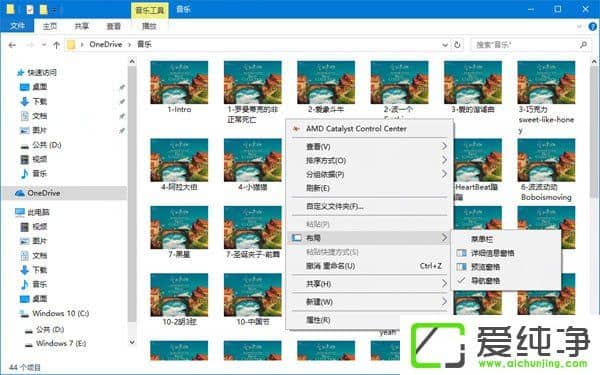Unpin 桌面 using its pin icon

click(x=122, y=87)
